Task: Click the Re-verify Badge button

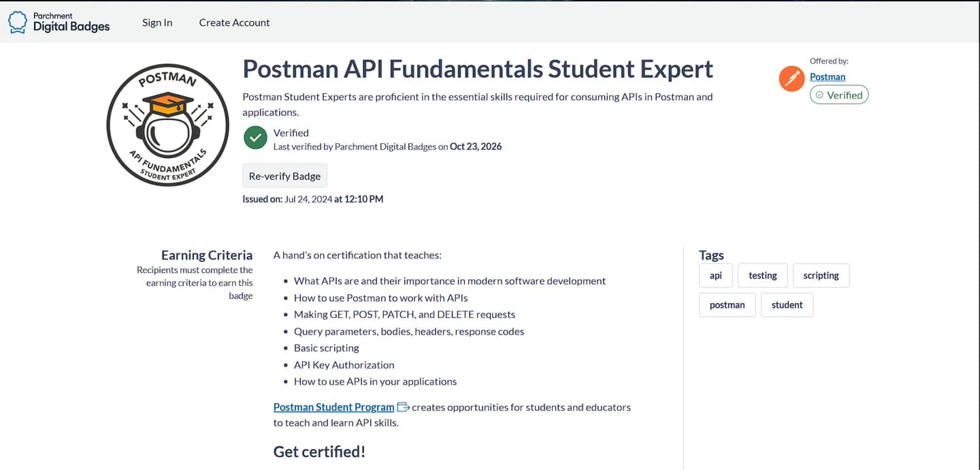Action: coord(284,176)
